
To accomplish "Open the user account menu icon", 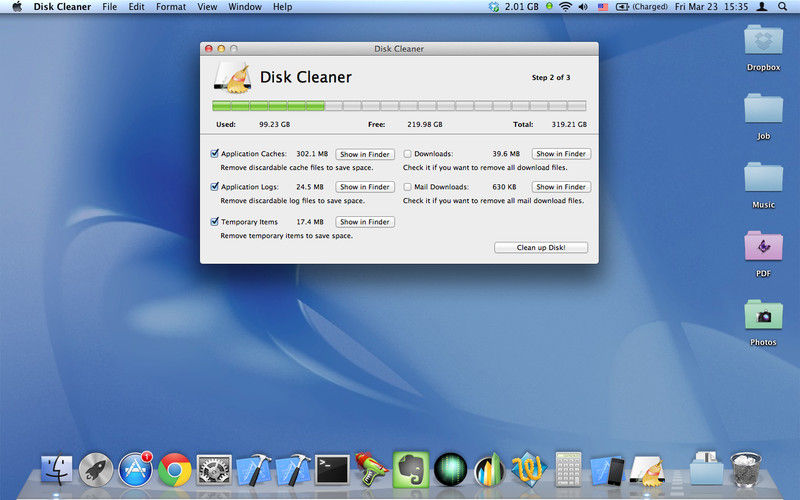I will pyautogui.click(x=762, y=7).
